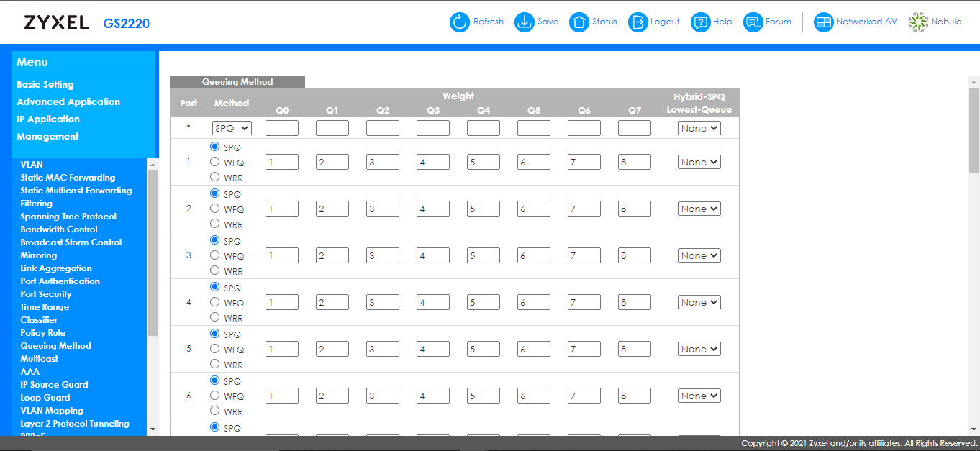Open the Spanning Tree Protocol link
Screen dimensions: 980x451
[x=68, y=217]
